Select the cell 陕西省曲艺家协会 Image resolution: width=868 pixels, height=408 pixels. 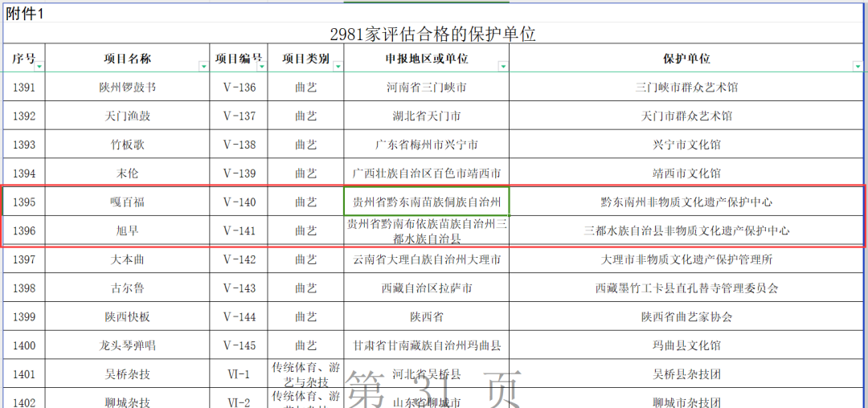tap(686, 316)
